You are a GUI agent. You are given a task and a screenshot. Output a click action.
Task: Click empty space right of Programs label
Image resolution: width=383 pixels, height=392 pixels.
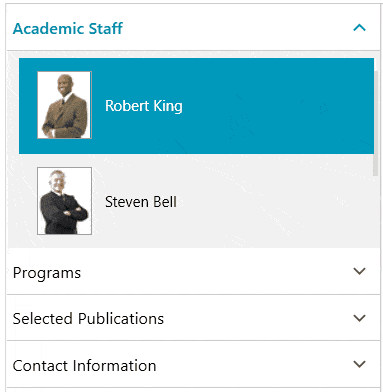coord(217,272)
